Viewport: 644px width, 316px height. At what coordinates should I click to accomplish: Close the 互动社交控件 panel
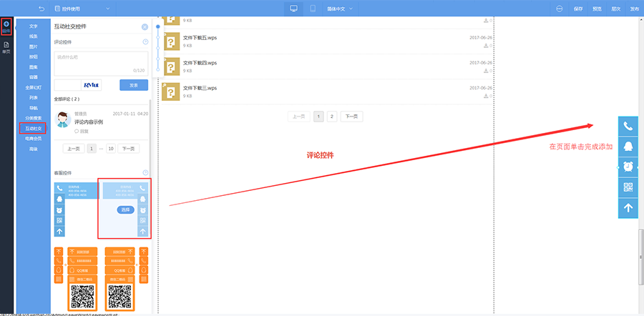pyautogui.click(x=145, y=26)
